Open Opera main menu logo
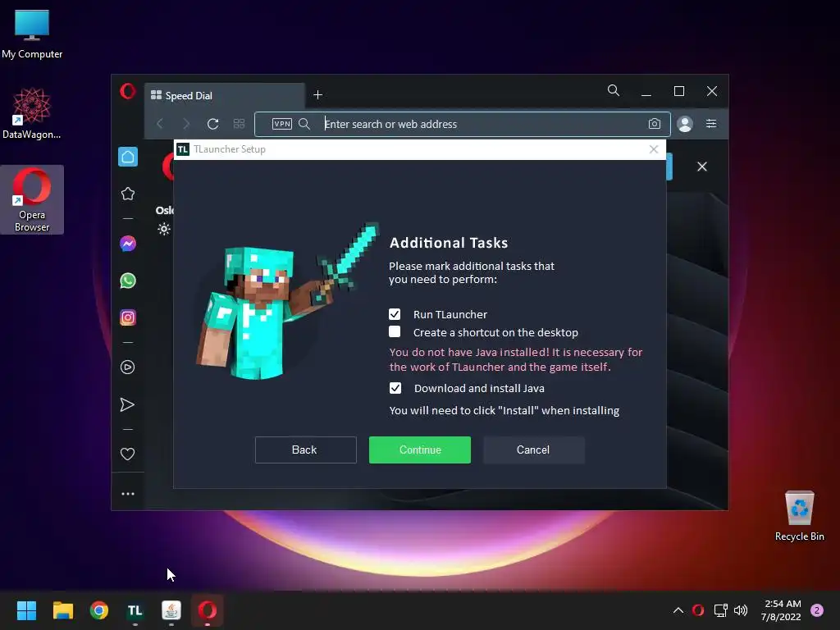The image size is (840, 630). pos(127,91)
